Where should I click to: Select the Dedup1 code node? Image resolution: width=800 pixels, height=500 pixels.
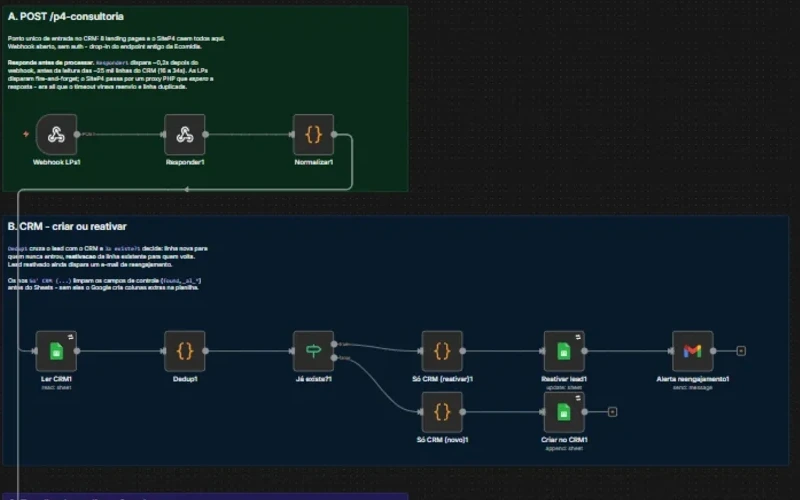pyautogui.click(x=185, y=351)
